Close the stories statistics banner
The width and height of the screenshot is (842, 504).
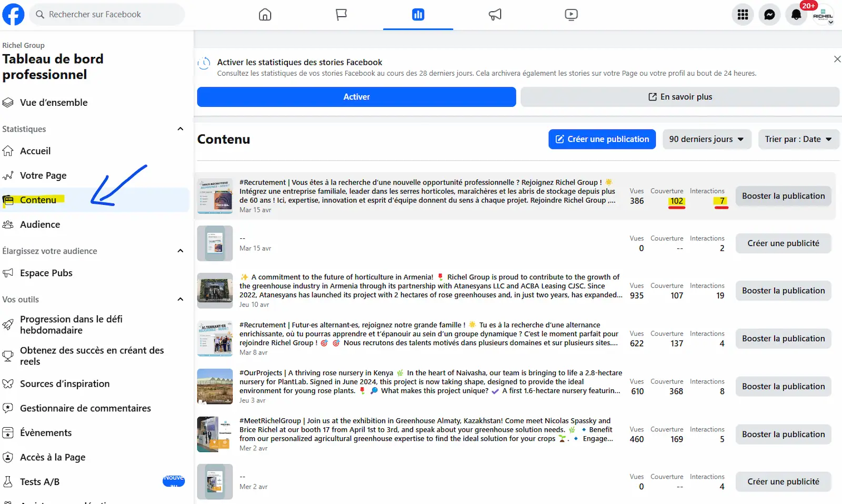837,59
